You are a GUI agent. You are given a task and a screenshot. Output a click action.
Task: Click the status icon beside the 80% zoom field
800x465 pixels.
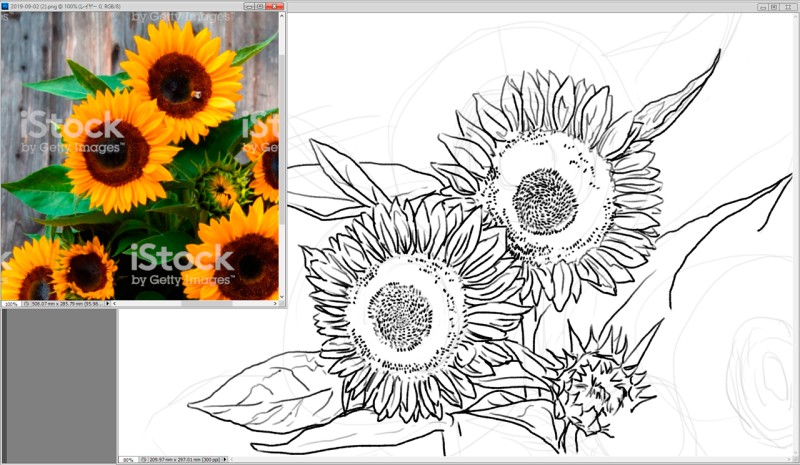[144, 459]
